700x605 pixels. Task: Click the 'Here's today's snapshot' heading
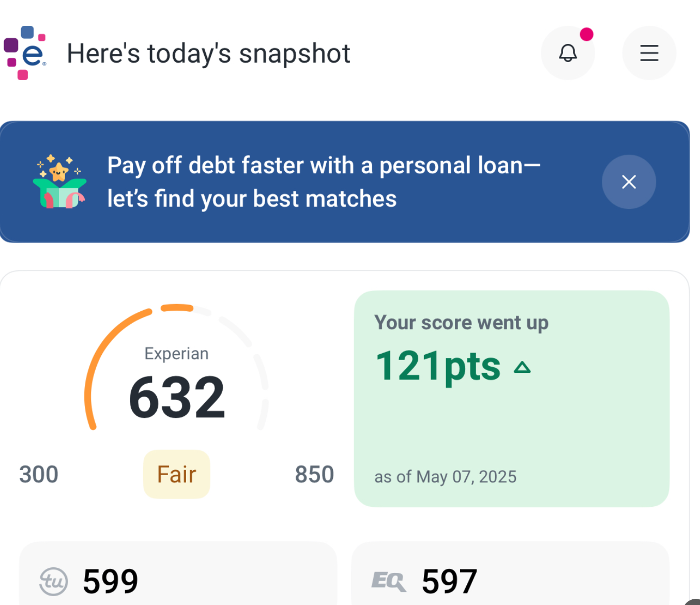coord(209,53)
